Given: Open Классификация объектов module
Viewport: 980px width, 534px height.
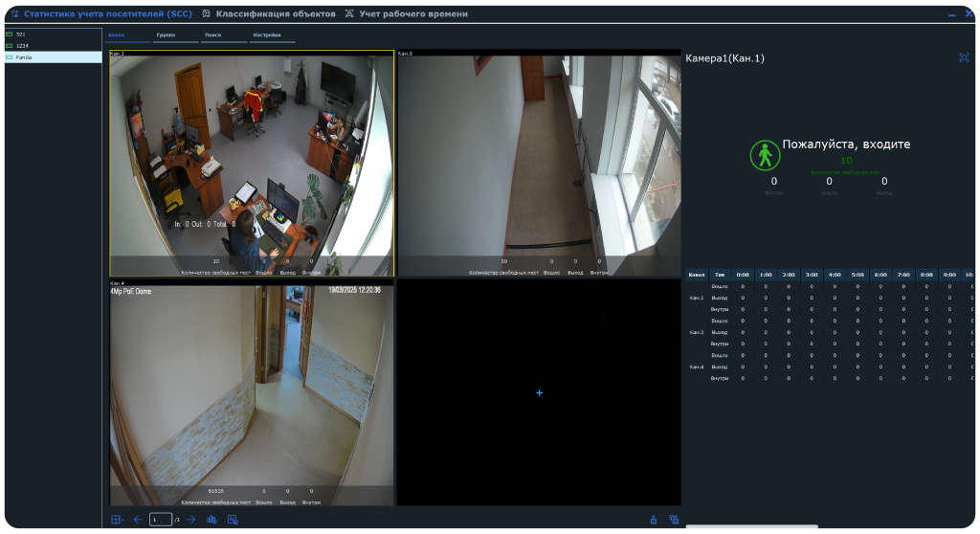Looking at the screenshot, I should click(269, 14).
